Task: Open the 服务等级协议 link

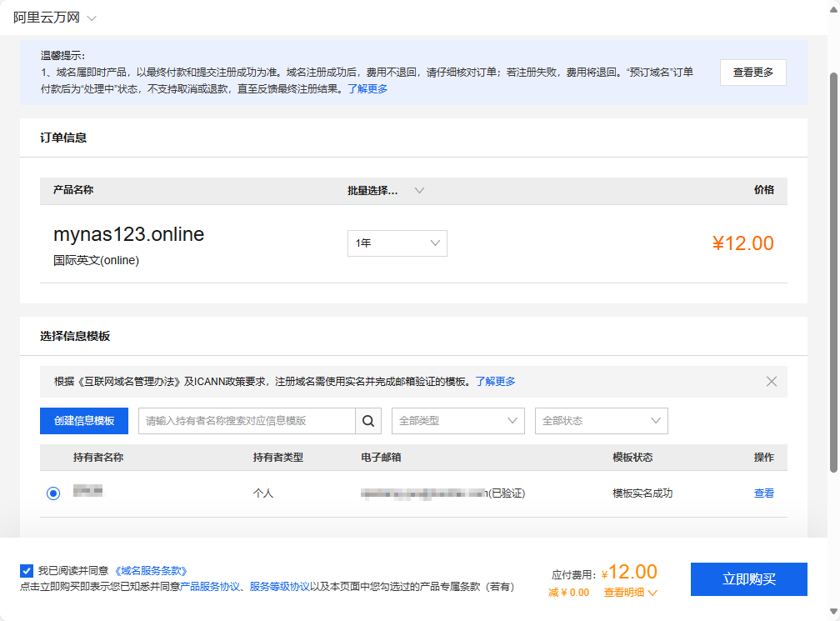Action: point(280,587)
